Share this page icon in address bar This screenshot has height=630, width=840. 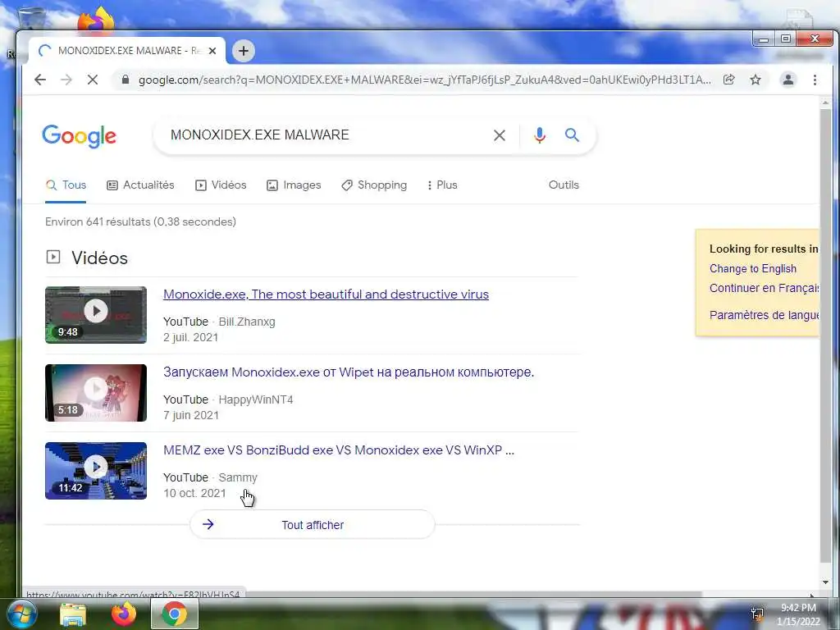click(728, 80)
